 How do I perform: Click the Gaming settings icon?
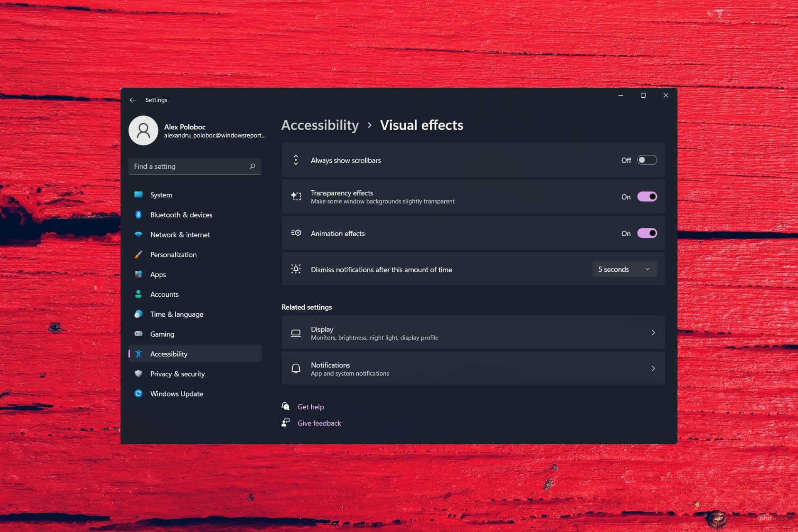(139, 334)
